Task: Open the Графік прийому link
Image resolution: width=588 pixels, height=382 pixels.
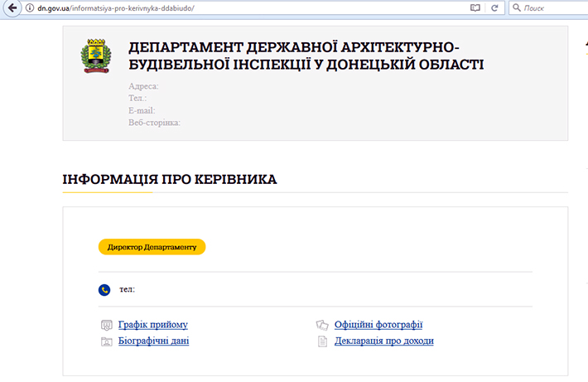Action: (x=153, y=325)
